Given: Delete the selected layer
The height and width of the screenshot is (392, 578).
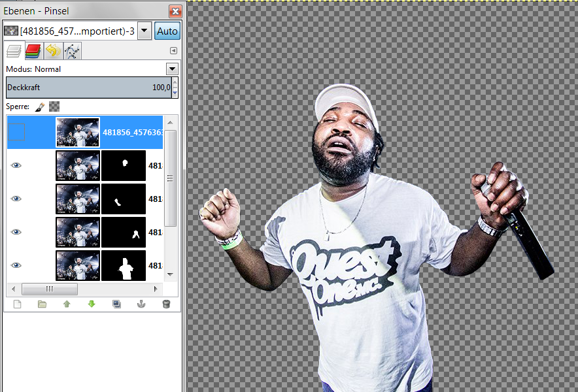Looking at the screenshot, I should tap(166, 304).
